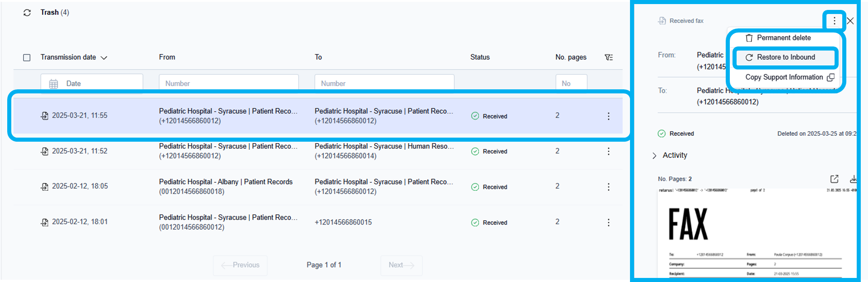868x282 pixels.
Task: Choose Permanent delete from menu
Action: (x=784, y=38)
